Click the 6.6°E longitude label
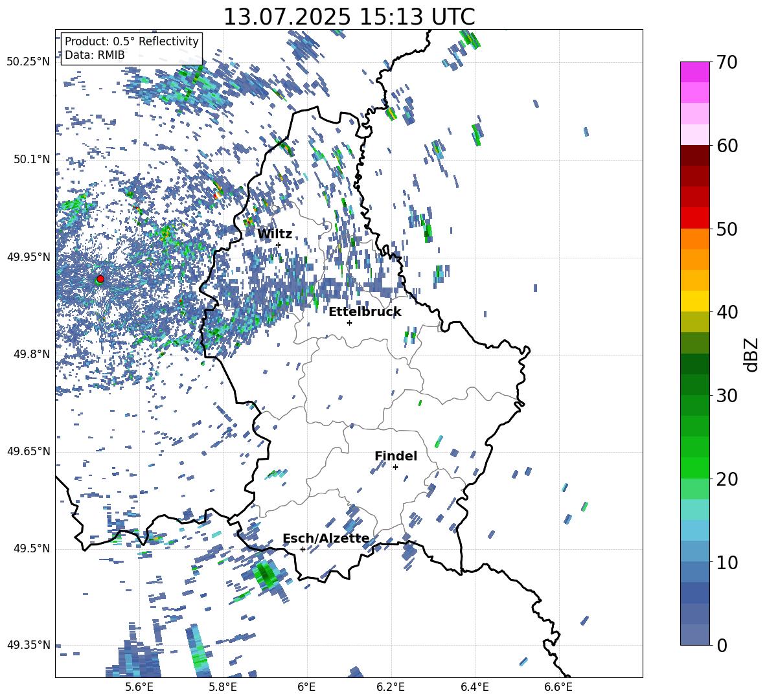767x700 pixels. [558, 687]
